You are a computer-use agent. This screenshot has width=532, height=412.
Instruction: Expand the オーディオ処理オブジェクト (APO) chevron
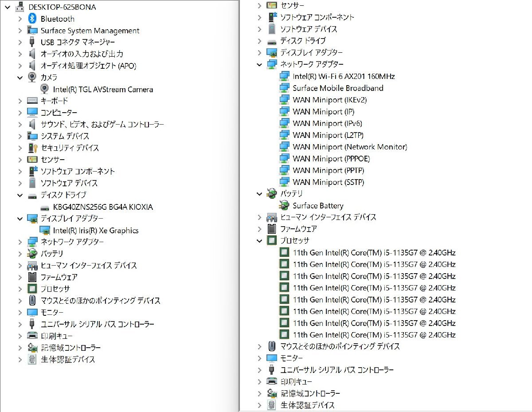[x=20, y=66]
